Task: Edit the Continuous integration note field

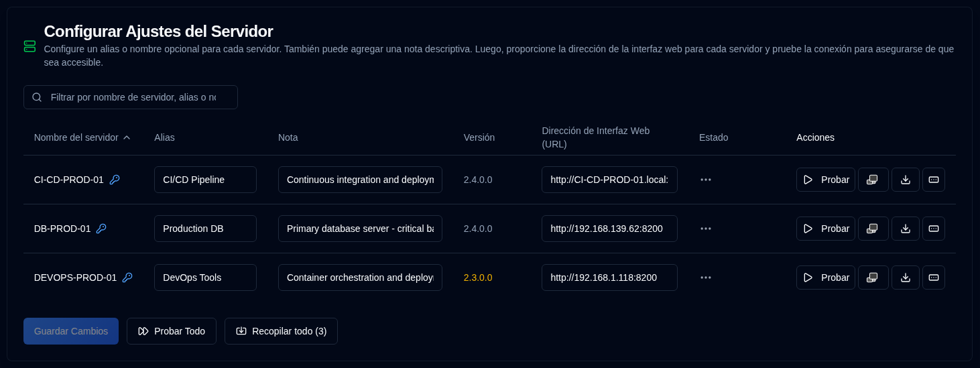Action: [360, 180]
